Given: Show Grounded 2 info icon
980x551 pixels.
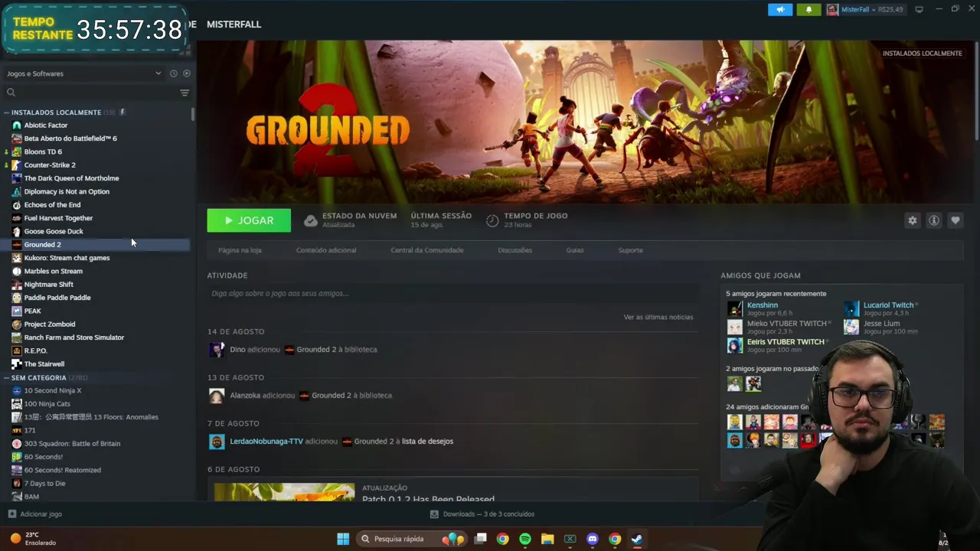Looking at the screenshot, I should [934, 220].
